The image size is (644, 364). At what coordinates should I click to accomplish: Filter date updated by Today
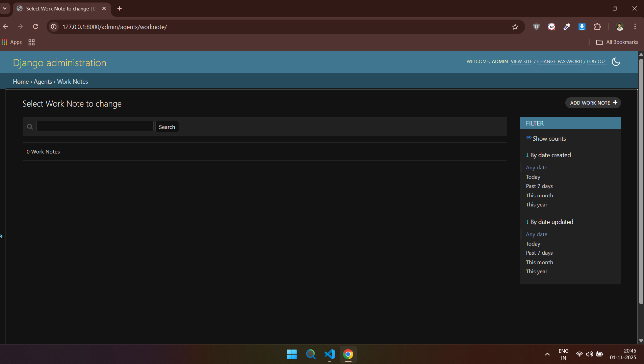pos(533,244)
